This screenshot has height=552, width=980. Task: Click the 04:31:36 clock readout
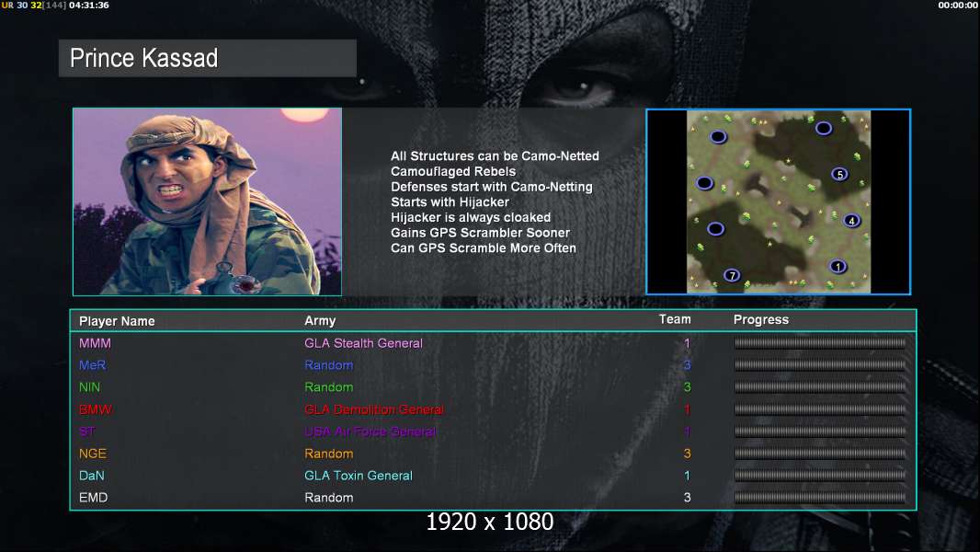(89, 5)
